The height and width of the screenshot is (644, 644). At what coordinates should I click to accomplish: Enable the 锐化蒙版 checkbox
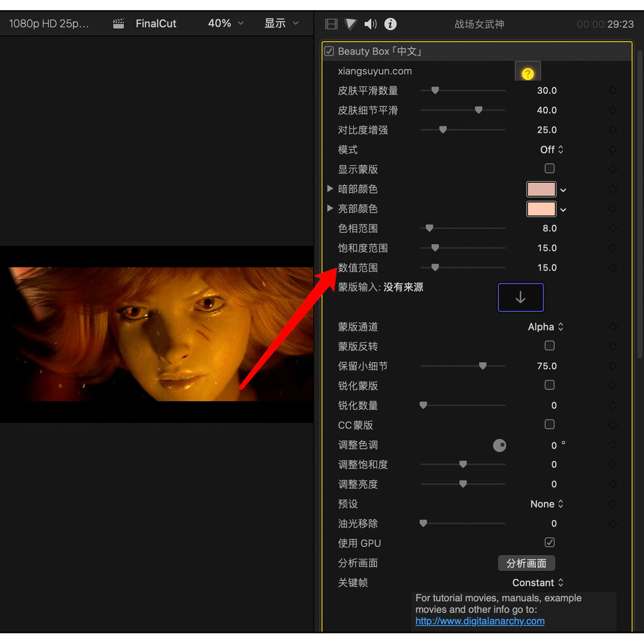pos(549,385)
